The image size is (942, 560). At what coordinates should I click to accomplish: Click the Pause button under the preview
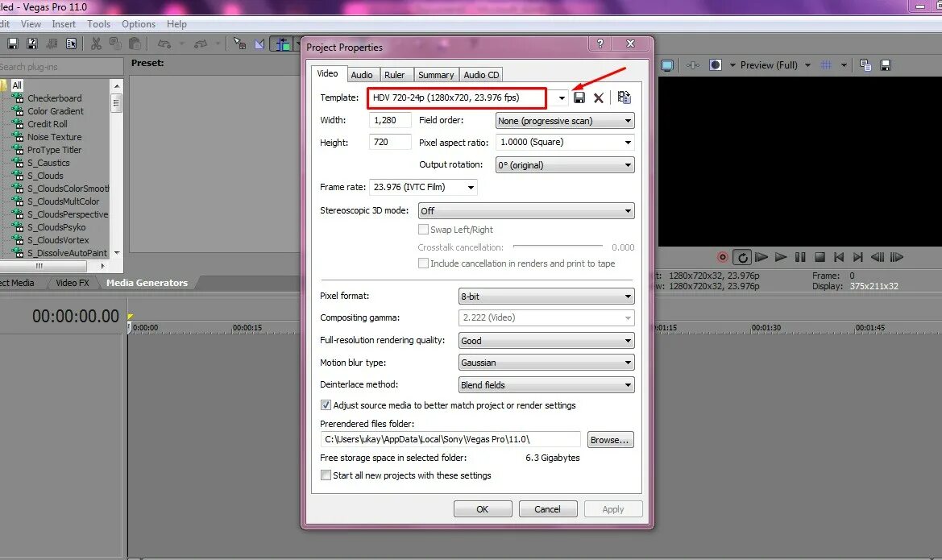[800, 257]
